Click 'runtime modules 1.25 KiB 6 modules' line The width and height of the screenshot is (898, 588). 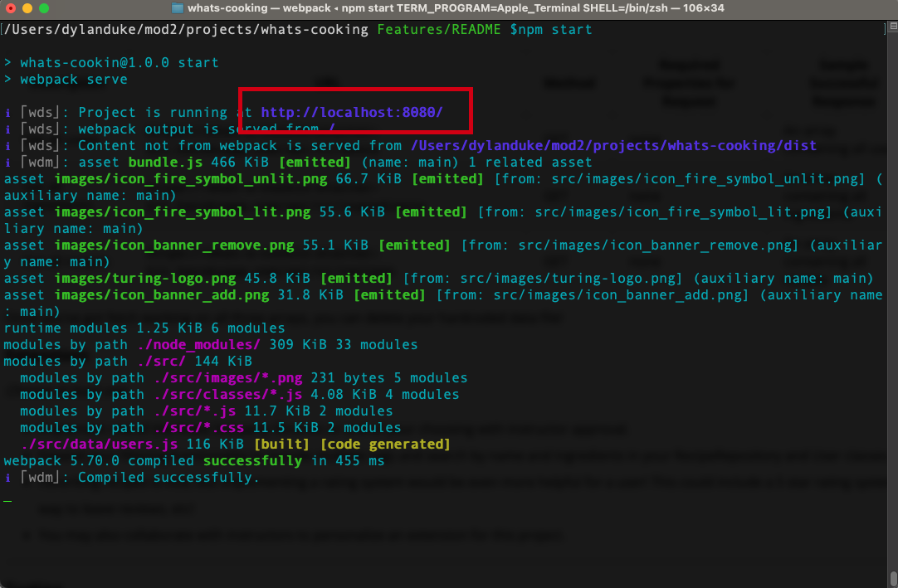[144, 328]
